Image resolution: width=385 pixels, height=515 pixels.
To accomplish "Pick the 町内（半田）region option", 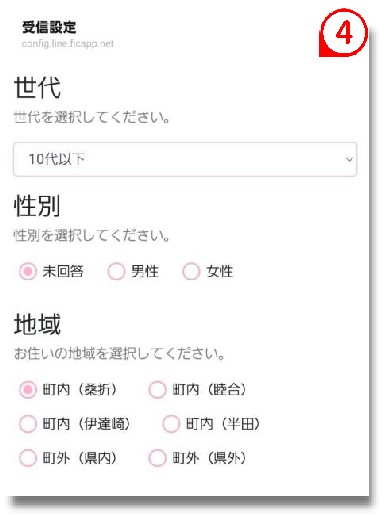I will (x=171, y=424).
